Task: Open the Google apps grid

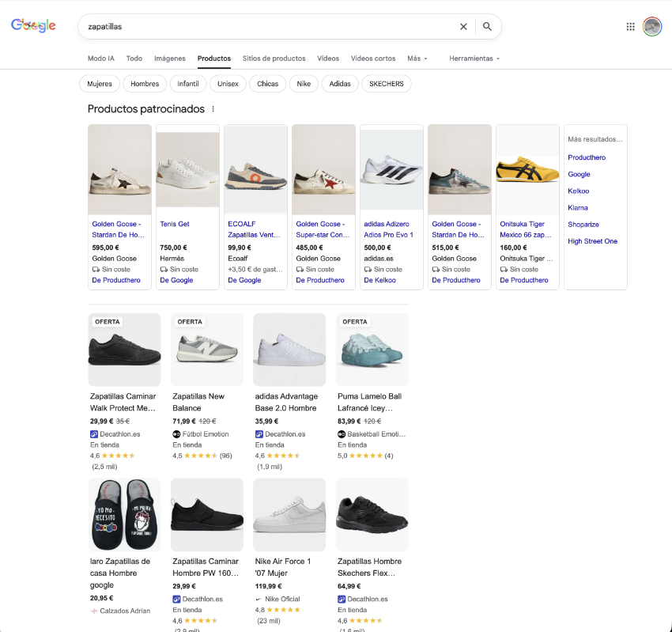Action: point(630,27)
